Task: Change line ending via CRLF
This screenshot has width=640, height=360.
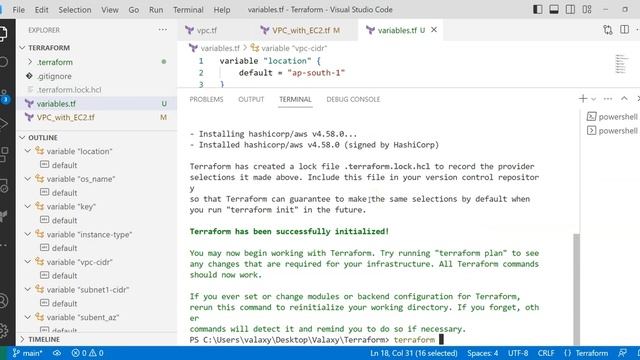Action: [546, 353]
